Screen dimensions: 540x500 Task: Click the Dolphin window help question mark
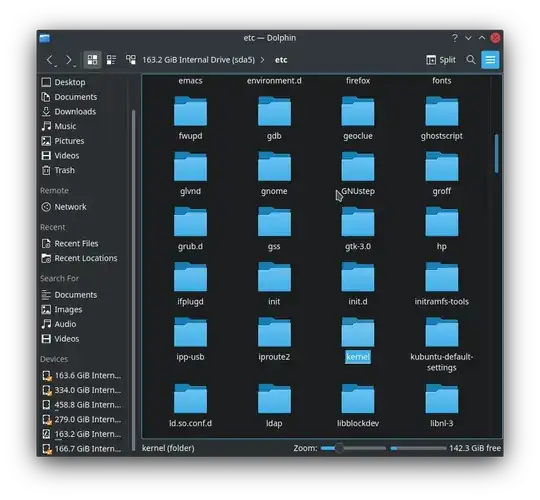(455, 38)
